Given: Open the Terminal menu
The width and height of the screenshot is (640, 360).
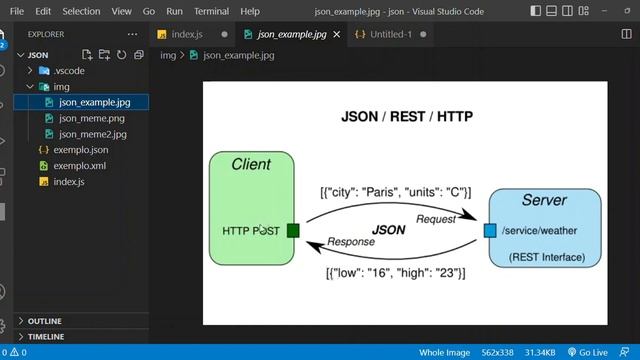Looking at the screenshot, I should coord(211,11).
